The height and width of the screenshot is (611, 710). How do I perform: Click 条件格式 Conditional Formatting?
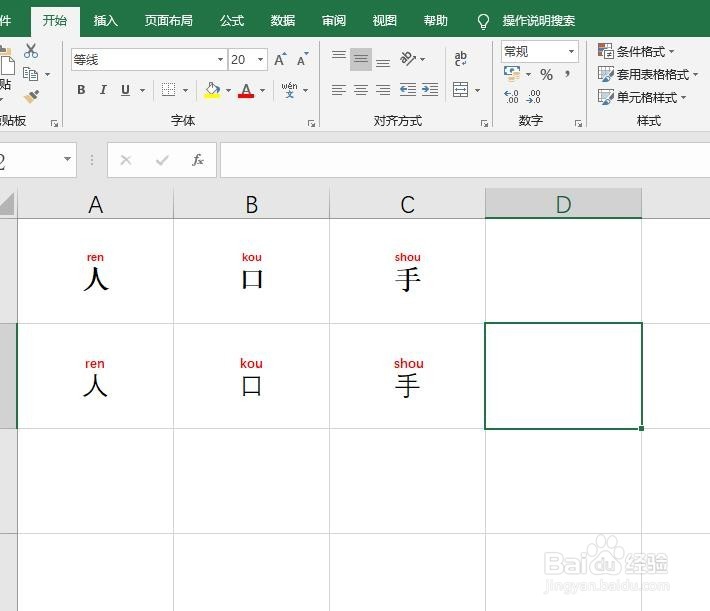[636, 51]
